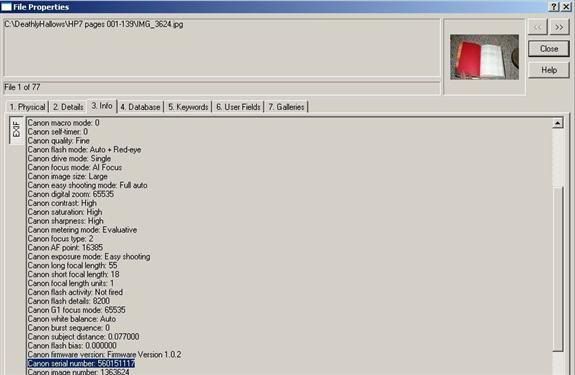Viewport: 575px width, 375px height.
Task: Click the info list scrollbar thumb
Action: tap(557, 269)
